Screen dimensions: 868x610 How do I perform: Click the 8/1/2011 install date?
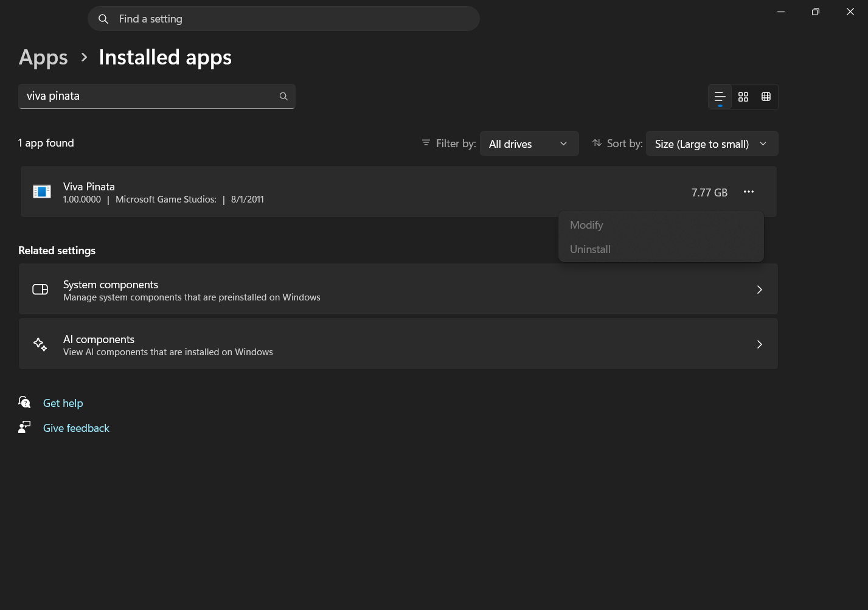(x=248, y=199)
